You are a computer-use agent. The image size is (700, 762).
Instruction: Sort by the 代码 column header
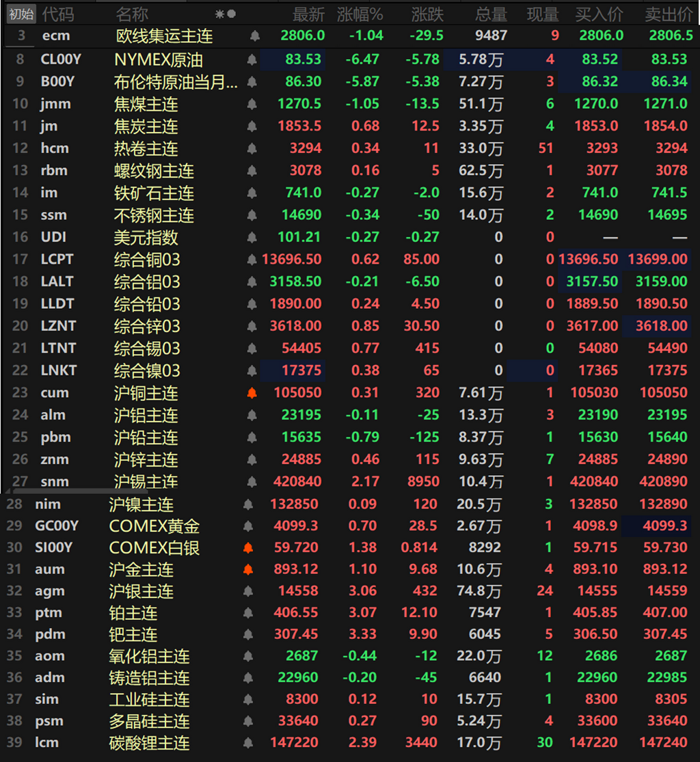58,14
